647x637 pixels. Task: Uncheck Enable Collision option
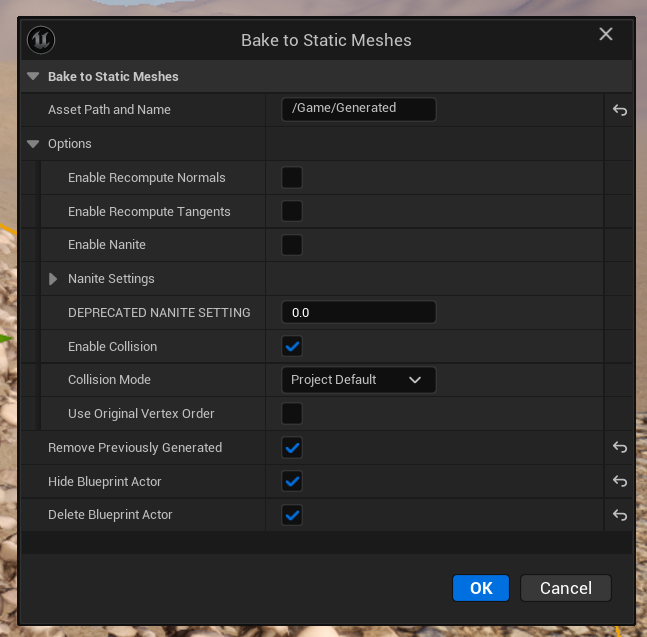[292, 347]
